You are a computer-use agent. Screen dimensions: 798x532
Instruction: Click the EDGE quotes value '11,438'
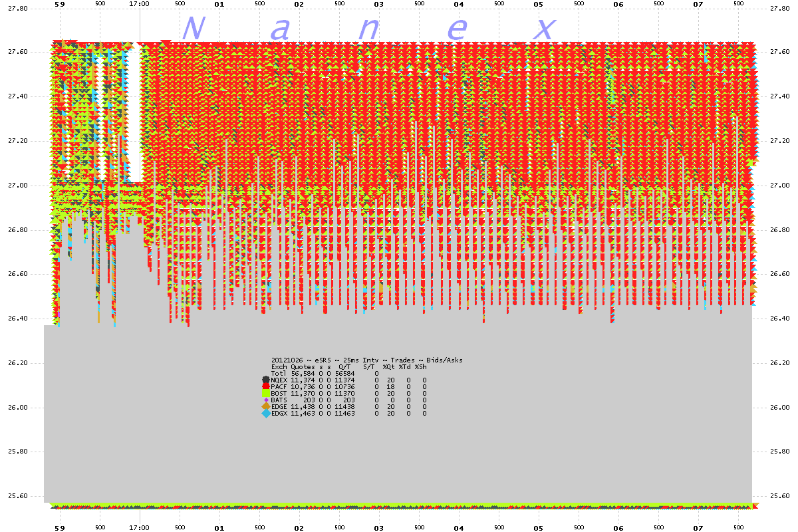pos(303,406)
